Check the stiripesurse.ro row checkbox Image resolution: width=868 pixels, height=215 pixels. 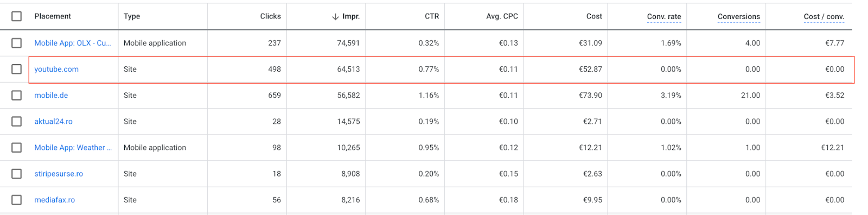[17, 174]
